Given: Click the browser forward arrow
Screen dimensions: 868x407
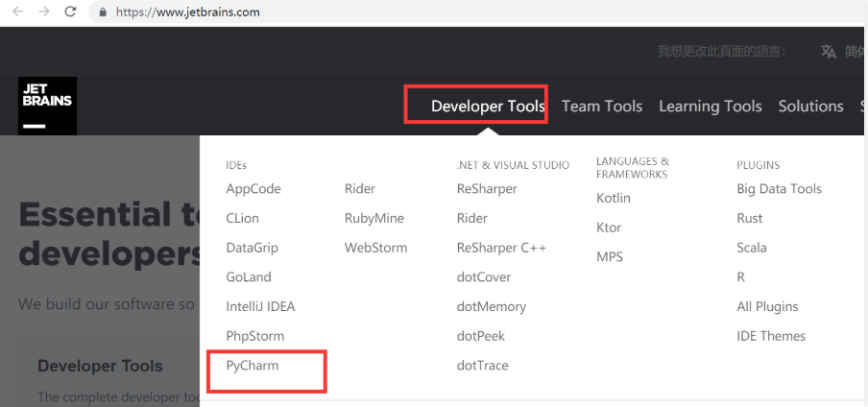Looking at the screenshot, I should (x=44, y=12).
